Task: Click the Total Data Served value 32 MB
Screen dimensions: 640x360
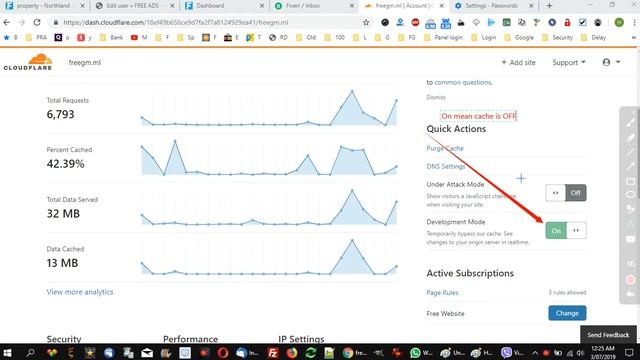Action: point(63,213)
